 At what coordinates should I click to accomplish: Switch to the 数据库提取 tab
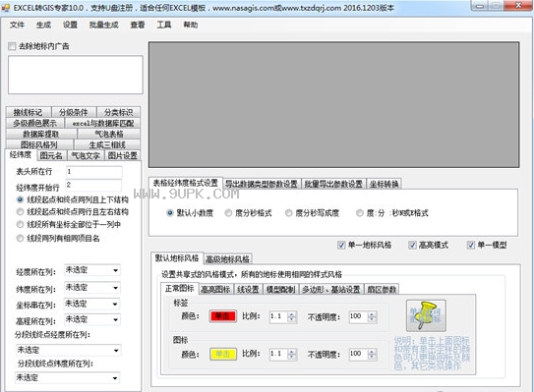41,134
